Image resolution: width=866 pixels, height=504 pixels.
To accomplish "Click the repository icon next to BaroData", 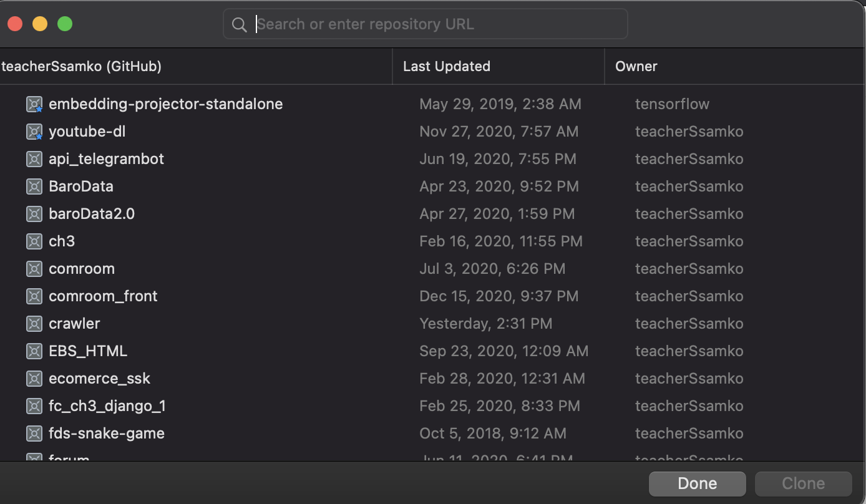I will pos(34,187).
